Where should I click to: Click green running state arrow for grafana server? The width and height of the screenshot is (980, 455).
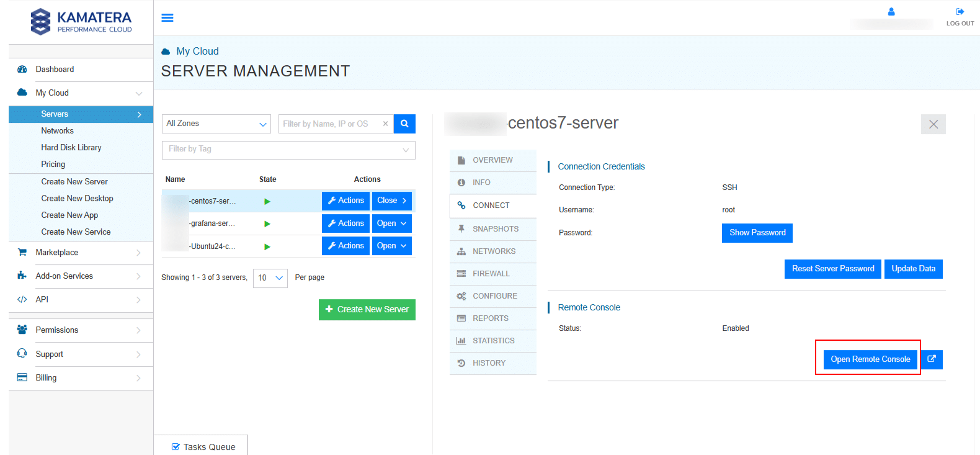267,223
